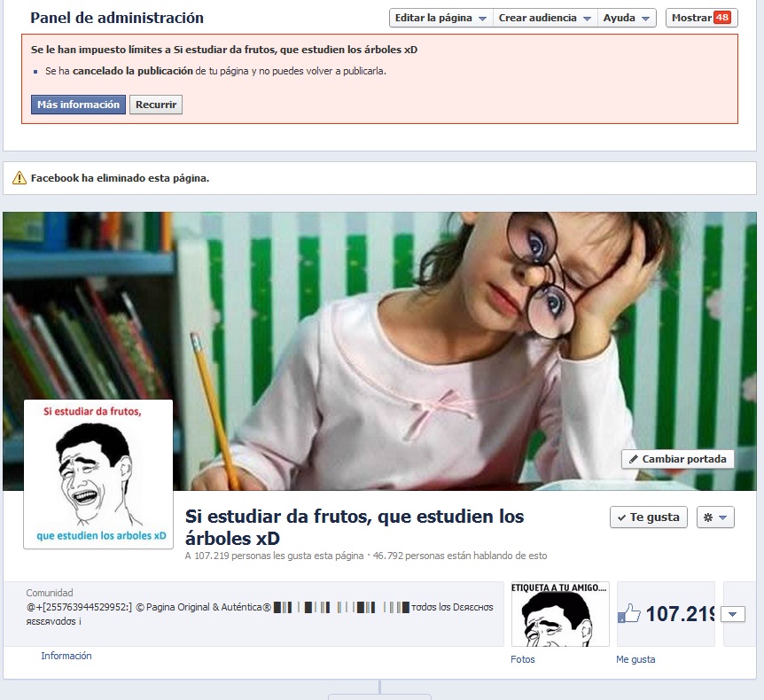Click the 46.792 personas están hablando text
Image resolution: width=764 pixels, height=700 pixels.
(460, 556)
